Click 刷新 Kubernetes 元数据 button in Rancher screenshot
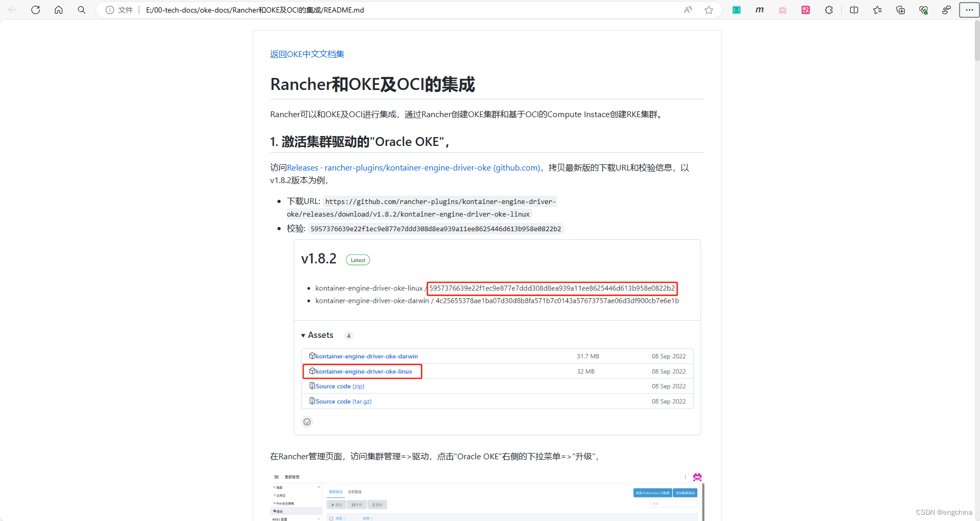980x521 pixels. [x=652, y=493]
